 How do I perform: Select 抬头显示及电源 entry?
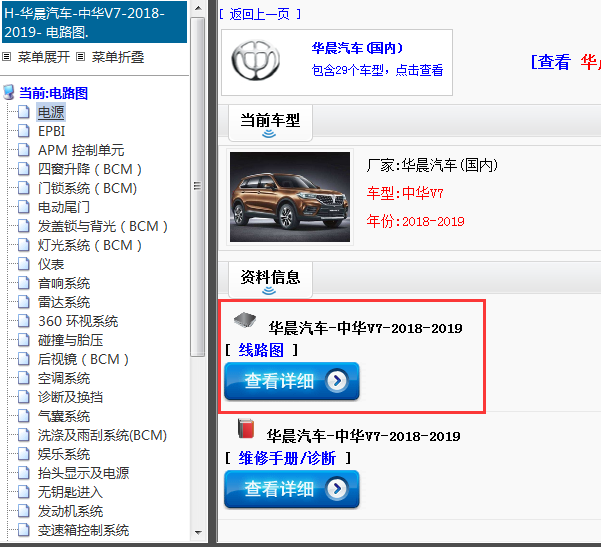click(84, 473)
